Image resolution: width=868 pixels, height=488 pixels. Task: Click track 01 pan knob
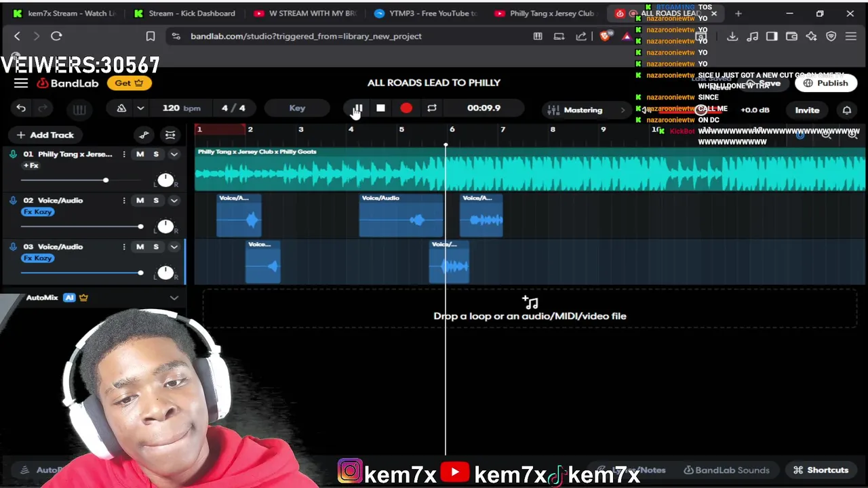[165, 180]
